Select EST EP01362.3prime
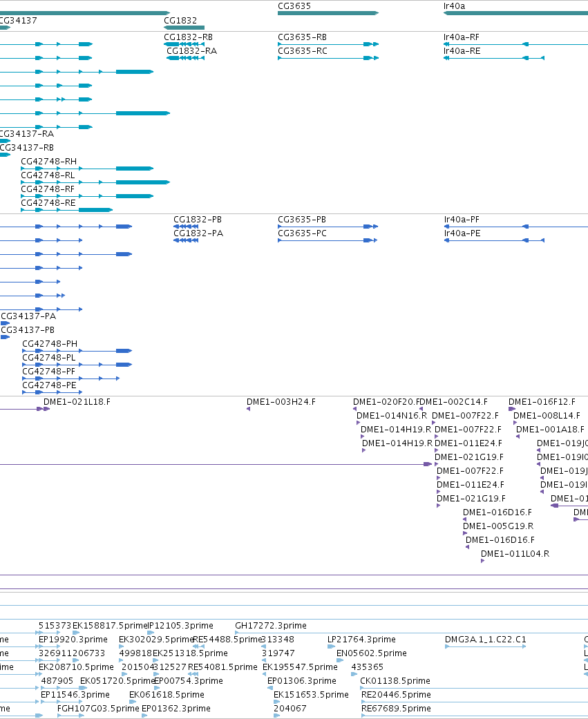The height and width of the screenshot is (719, 588). tap(176, 709)
